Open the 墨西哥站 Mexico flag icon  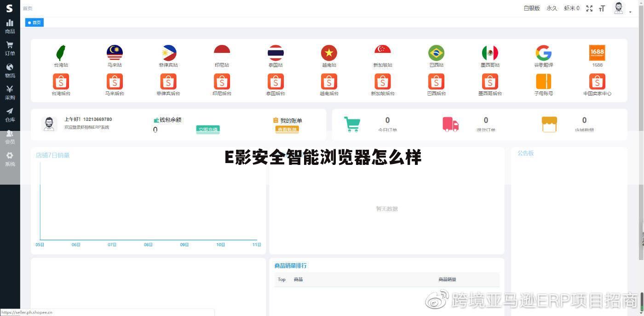(490, 53)
